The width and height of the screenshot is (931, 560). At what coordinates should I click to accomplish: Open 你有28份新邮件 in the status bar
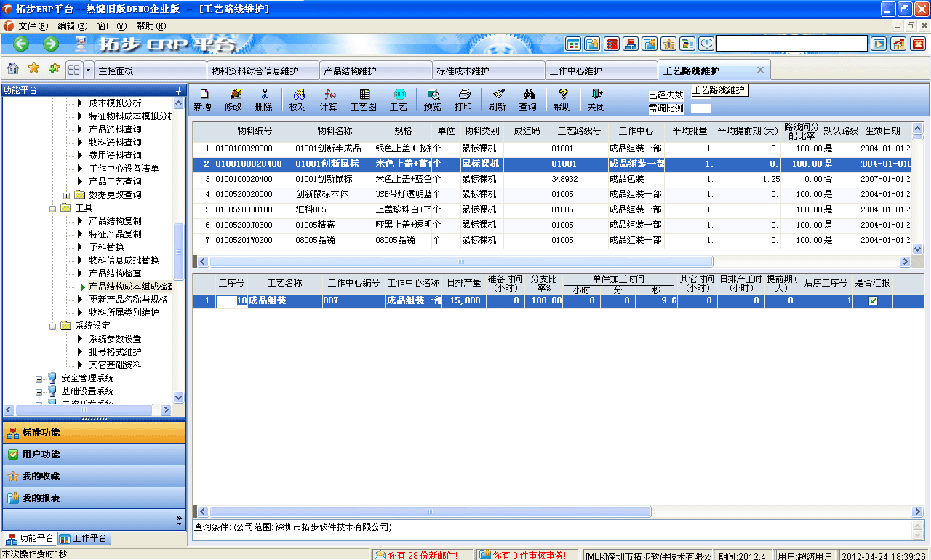417,553
